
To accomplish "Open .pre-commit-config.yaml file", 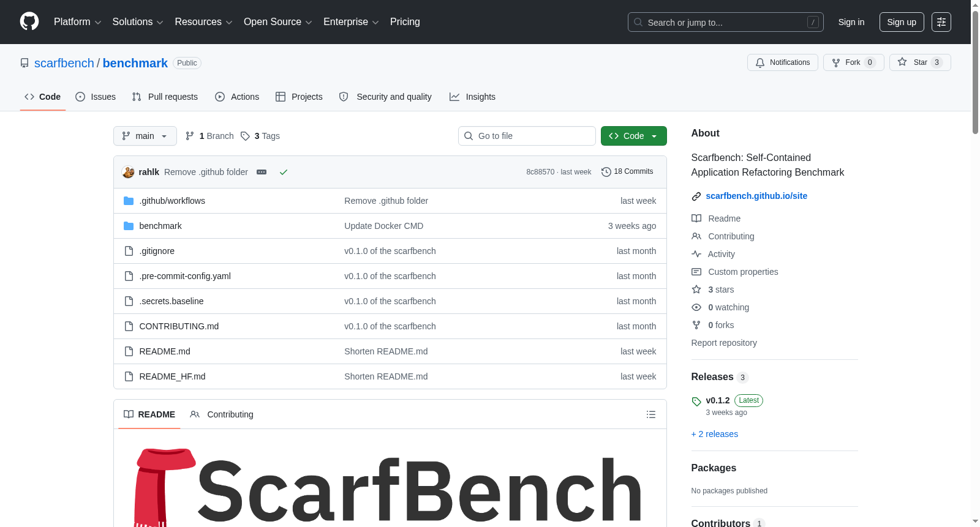I will tap(185, 276).
